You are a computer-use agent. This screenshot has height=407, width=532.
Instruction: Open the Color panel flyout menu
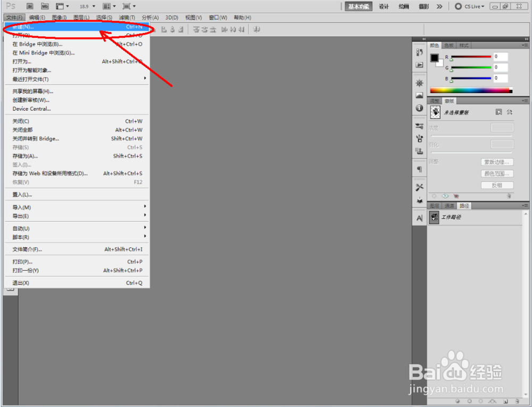coord(525,45)
